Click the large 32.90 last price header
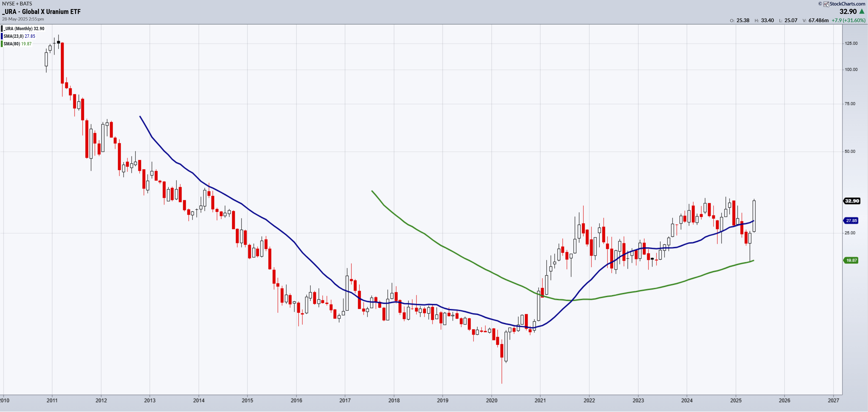The width and height of the screenshot is (868, 412). coord(848,11)
